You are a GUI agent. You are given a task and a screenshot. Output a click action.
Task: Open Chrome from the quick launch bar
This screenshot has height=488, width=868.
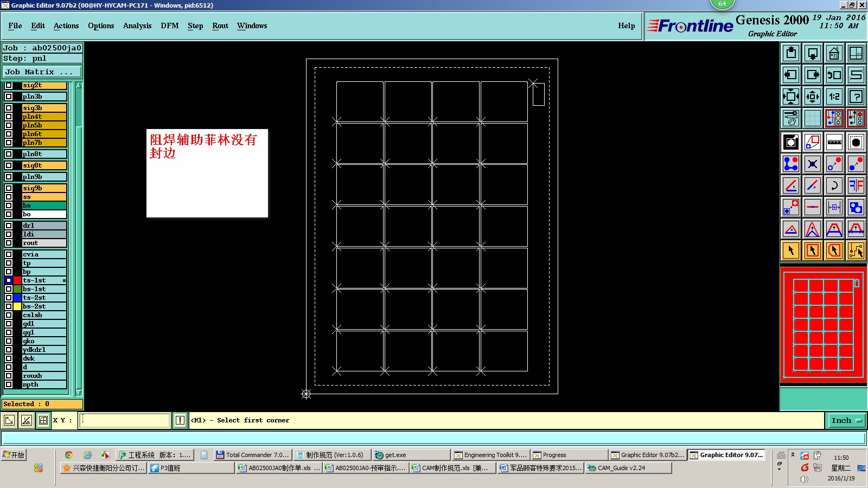[x=69, y=455]
